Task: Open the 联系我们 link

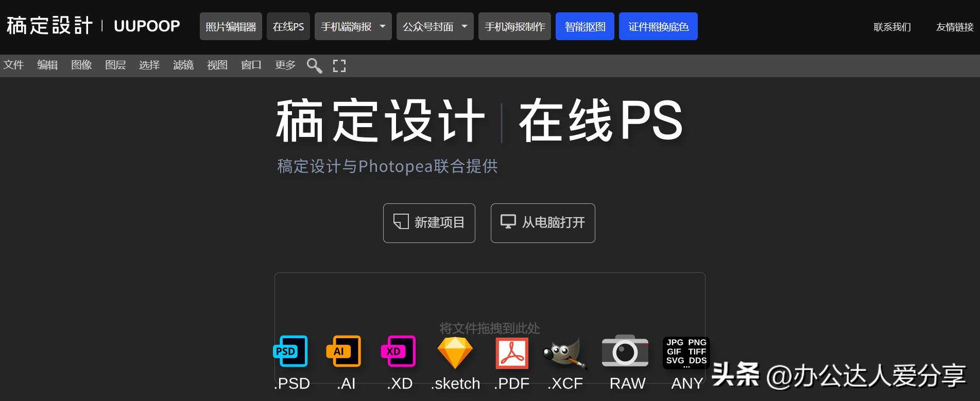Action: click(x=892, y=27)
